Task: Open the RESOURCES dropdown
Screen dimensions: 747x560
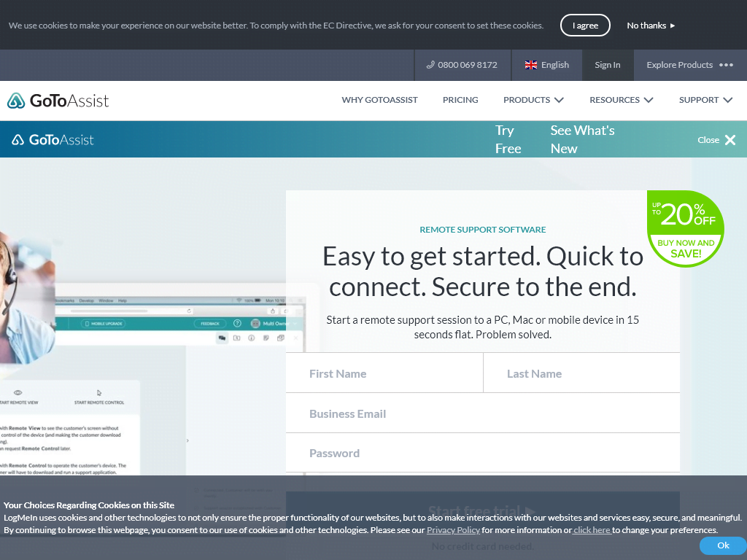Action: (x=621, y=100)
